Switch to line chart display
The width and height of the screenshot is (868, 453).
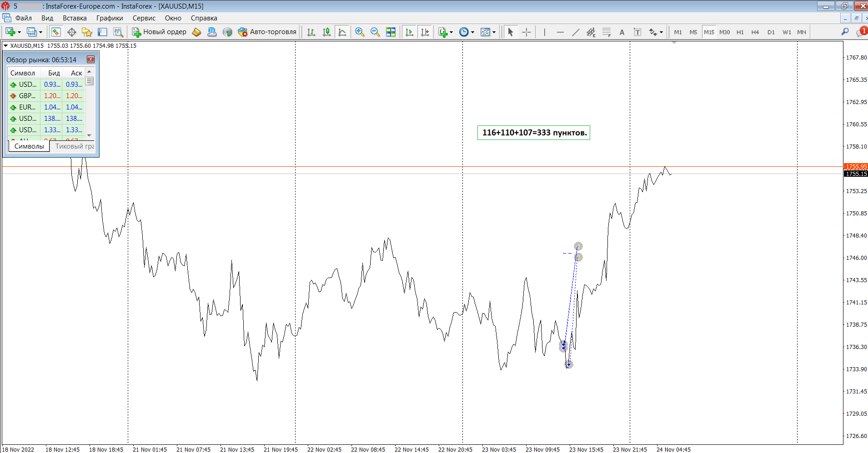click(342, 32)
